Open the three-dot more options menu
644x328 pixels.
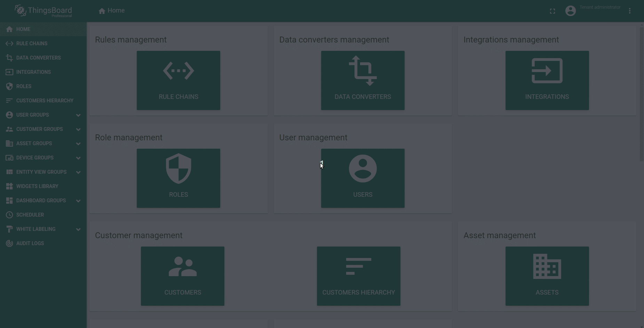click(x=629, y=11)
